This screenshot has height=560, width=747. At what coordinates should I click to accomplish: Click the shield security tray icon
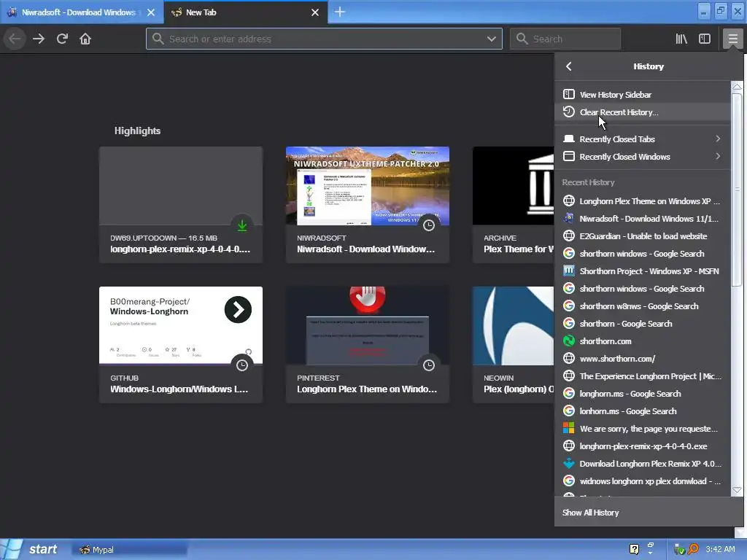click(x=679, y=549)
